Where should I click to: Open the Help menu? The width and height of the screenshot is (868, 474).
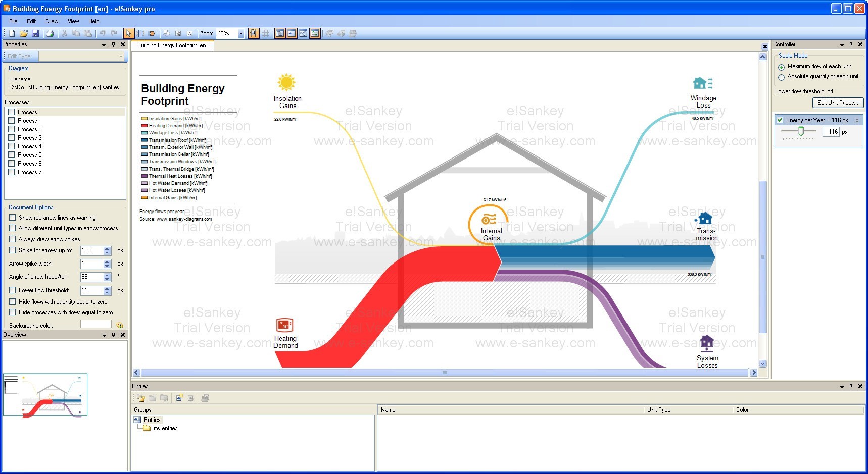(94, 21)
